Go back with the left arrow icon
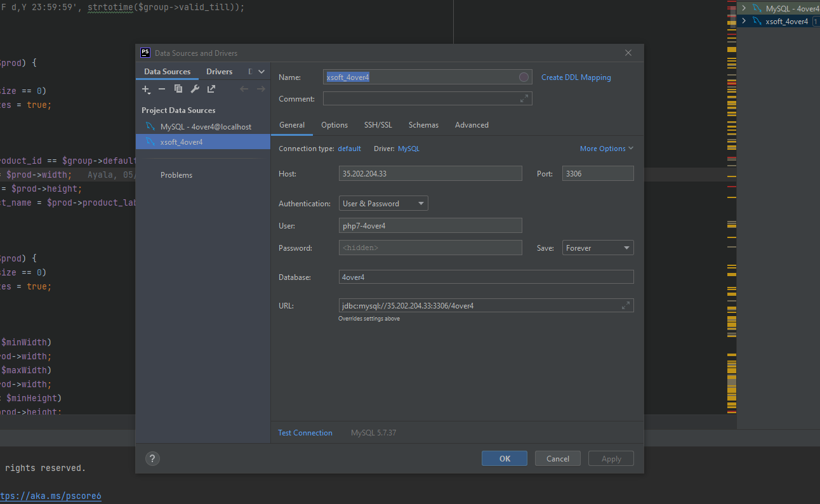This screenshot has height=504, width=820. (x=244, y=90)
